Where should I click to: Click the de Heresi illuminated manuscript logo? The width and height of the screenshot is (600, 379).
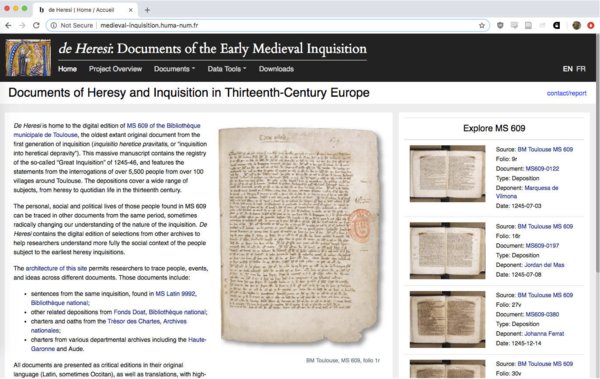(28, 57)
